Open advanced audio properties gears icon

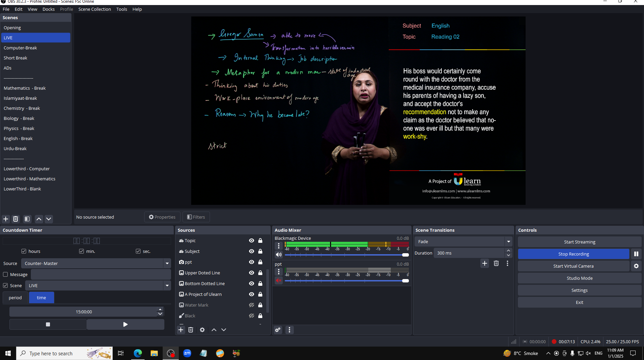pos(278,330)
